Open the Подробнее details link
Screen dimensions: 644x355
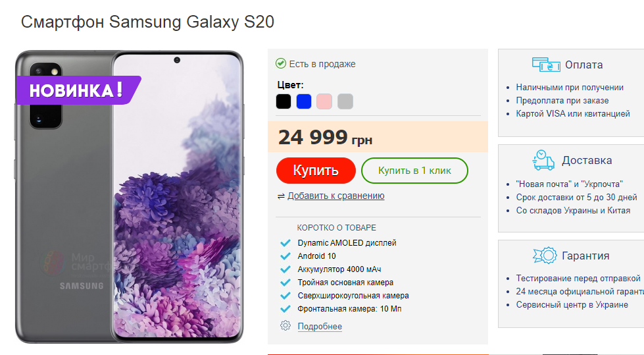(x=320, y=327)
